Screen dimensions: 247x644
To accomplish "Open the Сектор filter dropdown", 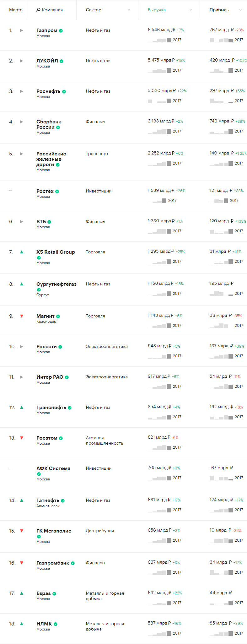I will [x=129, y=10].
